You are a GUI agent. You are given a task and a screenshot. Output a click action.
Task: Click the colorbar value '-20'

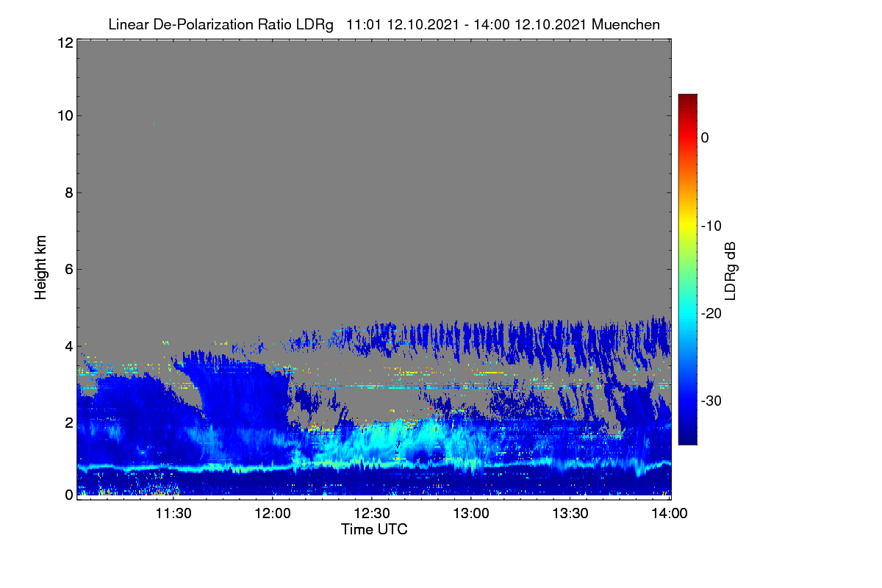pyautogui.click(x=711, y=313)
